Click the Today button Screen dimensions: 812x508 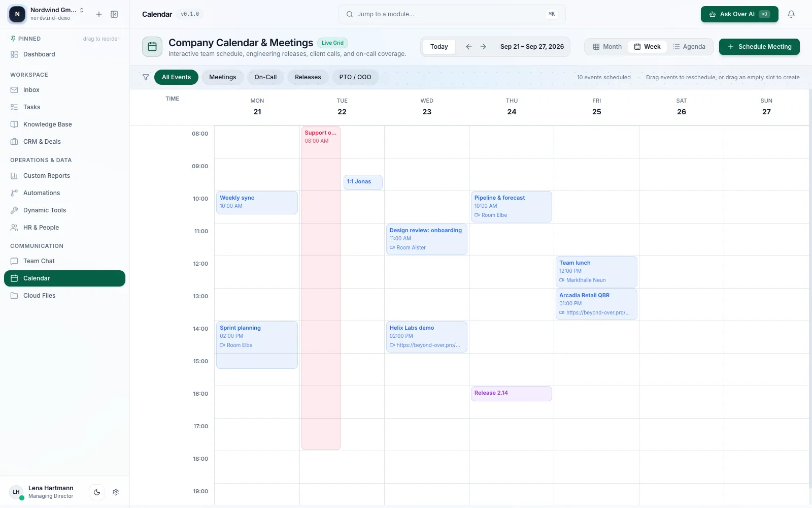coord(439,47)
